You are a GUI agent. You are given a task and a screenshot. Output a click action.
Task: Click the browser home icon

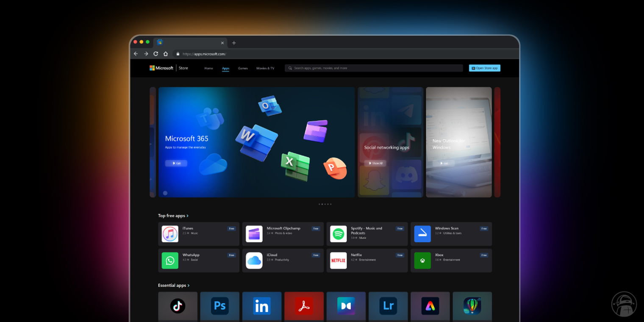166,54
